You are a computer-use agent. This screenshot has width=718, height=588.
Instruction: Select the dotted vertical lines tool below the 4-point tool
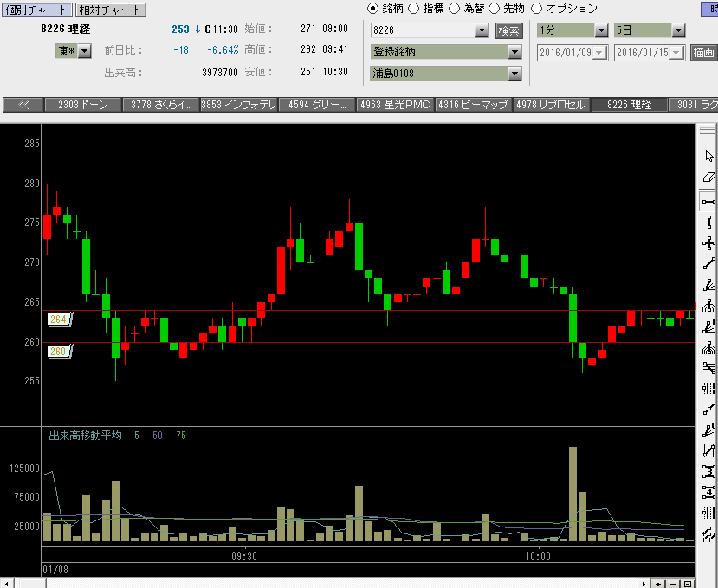coord(708,513)
